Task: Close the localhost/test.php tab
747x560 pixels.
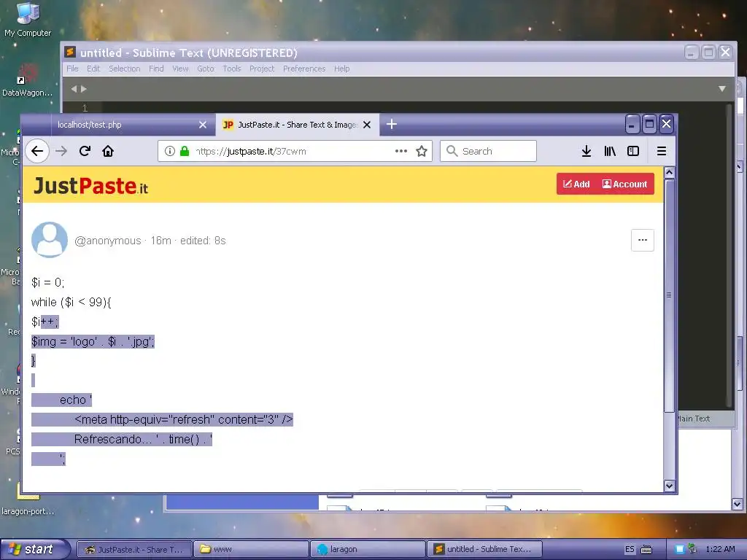Action: [203, 125]
